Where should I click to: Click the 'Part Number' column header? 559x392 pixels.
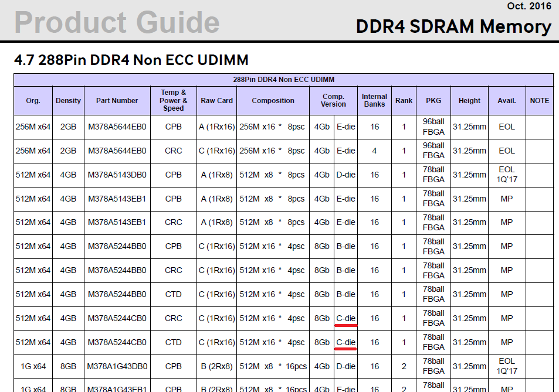(117, 100)
